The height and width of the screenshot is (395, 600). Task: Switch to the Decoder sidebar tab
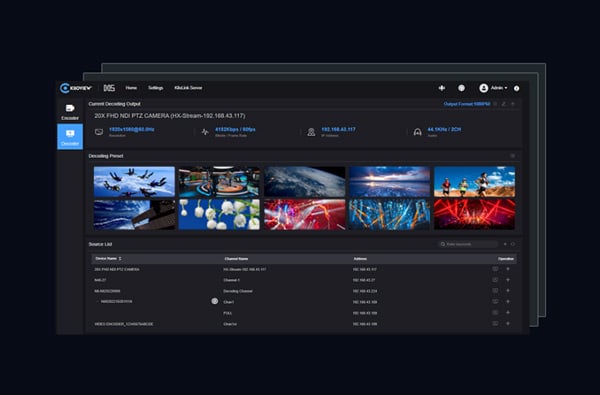click(x=70, y=137)
